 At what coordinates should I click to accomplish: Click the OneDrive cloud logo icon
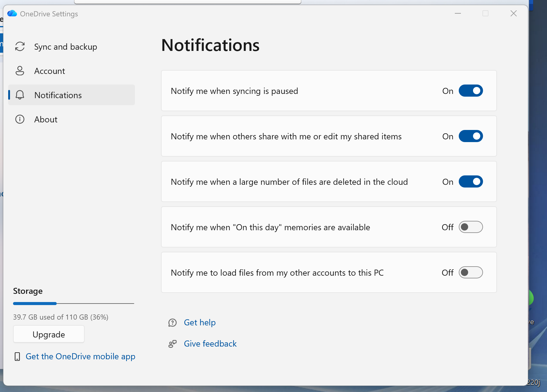pos(12,14)
